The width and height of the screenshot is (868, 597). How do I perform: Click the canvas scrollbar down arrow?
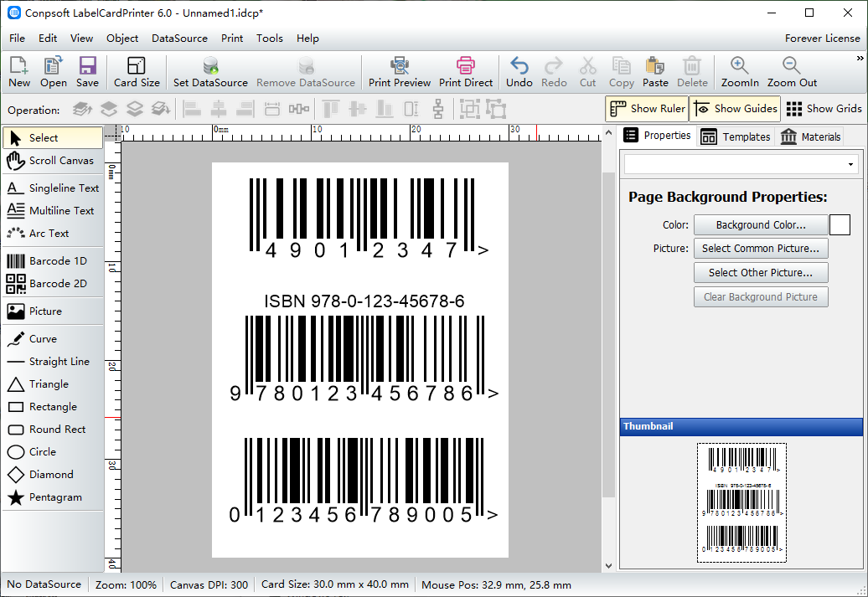[608, 565]
